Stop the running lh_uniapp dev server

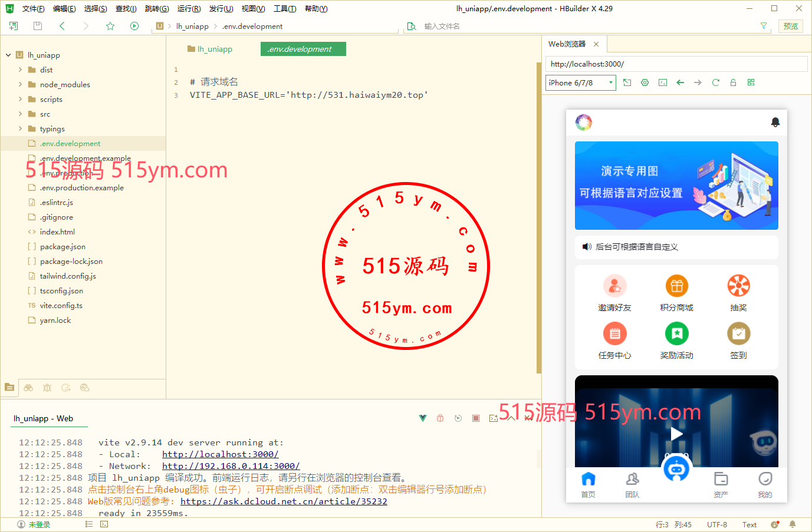[476, 418]
